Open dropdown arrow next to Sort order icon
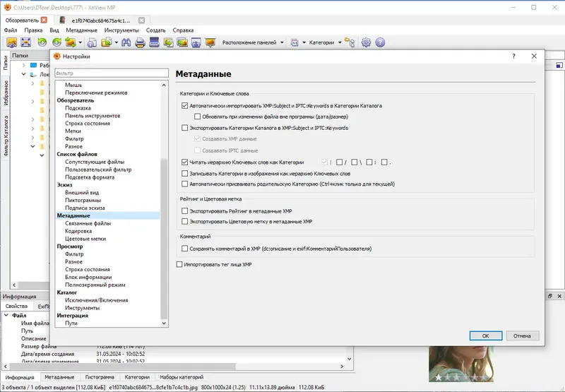Viewport: 565px width, 392px height. click(x=304, y=42)
